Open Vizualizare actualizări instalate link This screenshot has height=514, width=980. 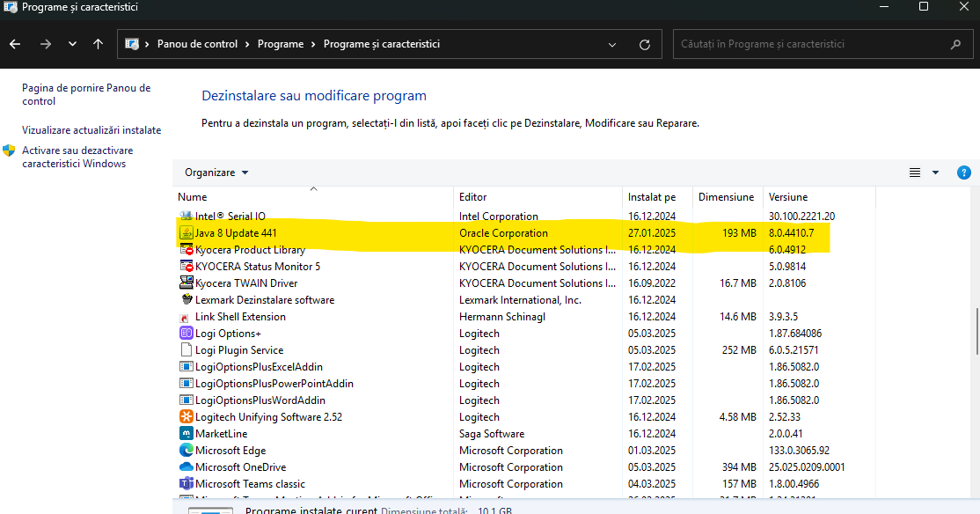(91, 130)
